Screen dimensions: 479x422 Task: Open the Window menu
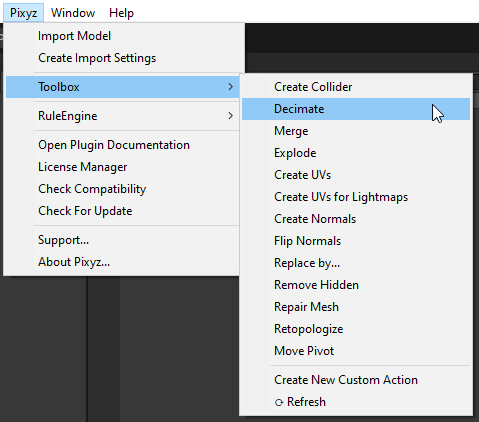(73, 13)
